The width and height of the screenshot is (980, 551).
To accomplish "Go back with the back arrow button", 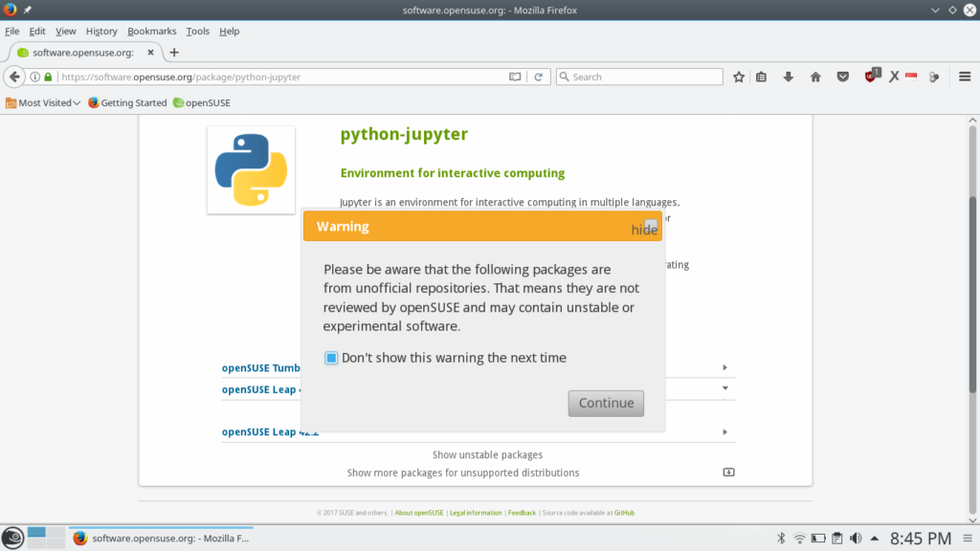I will pyautogui.click(x=14, y=77).
